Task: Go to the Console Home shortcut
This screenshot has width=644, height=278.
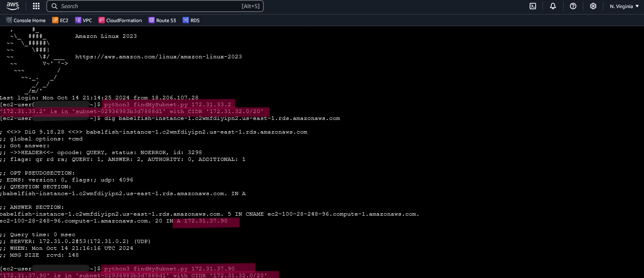Action: click(x=26, y=20)
